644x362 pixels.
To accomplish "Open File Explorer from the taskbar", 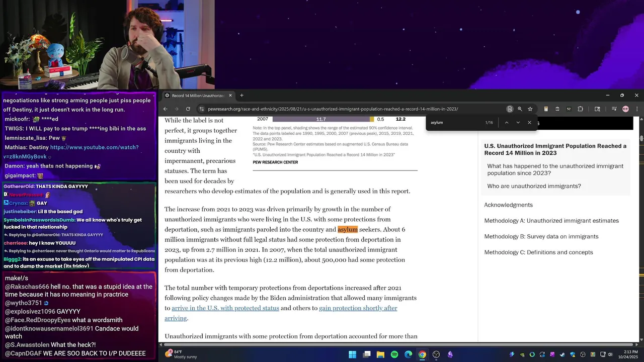I will [x=380, y=354].
